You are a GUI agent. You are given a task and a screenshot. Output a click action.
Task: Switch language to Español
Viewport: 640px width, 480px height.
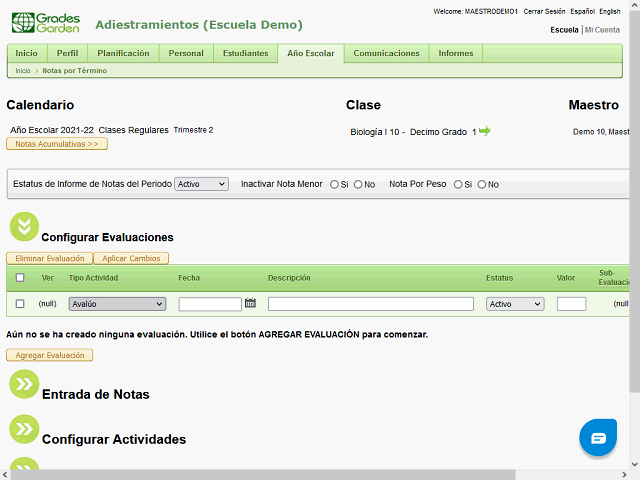[582, 11]
